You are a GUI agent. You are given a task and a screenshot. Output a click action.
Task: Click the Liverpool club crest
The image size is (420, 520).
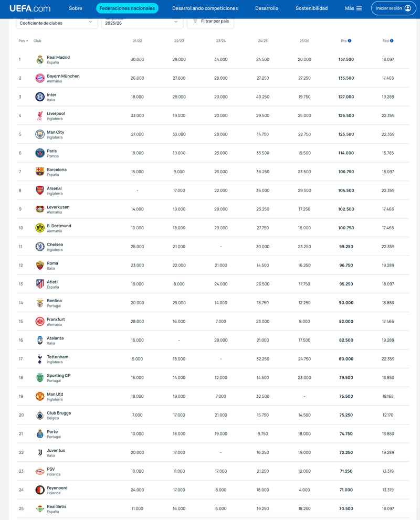(x=40, y=115)
